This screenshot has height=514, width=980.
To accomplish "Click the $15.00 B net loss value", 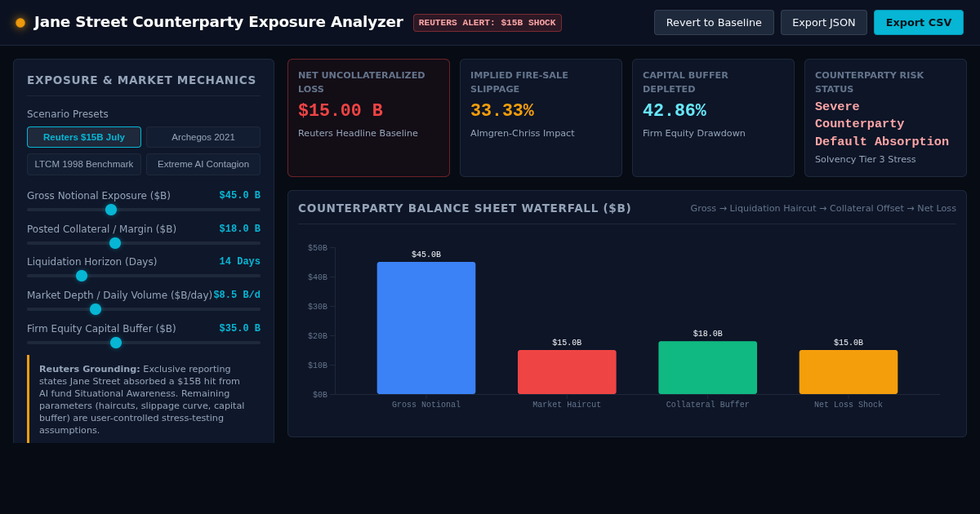I will [341, 111].
